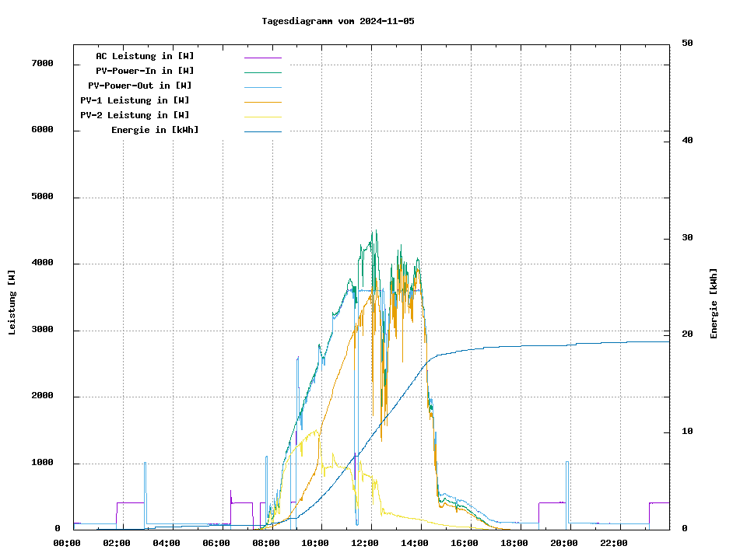This screenshot has height=560, width=747.
Task: Click the 00:00 time label on x-axis
Action: pos(67,543)
